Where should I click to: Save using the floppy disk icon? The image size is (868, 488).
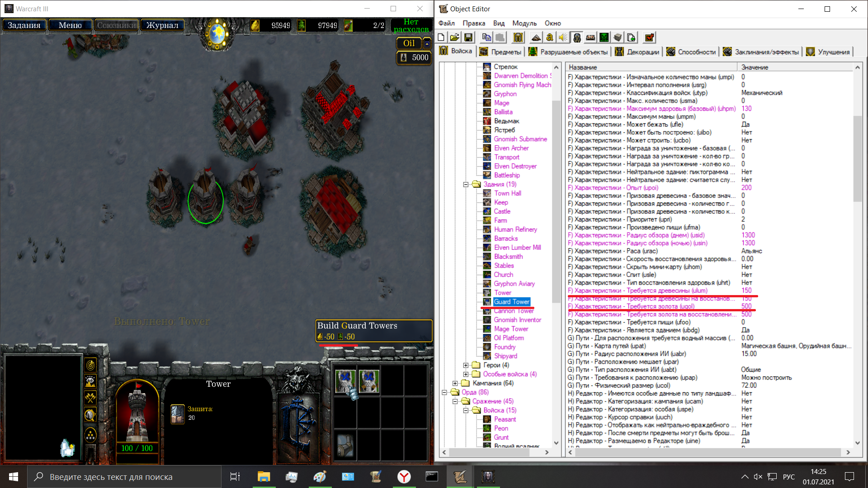coord(468,38)
